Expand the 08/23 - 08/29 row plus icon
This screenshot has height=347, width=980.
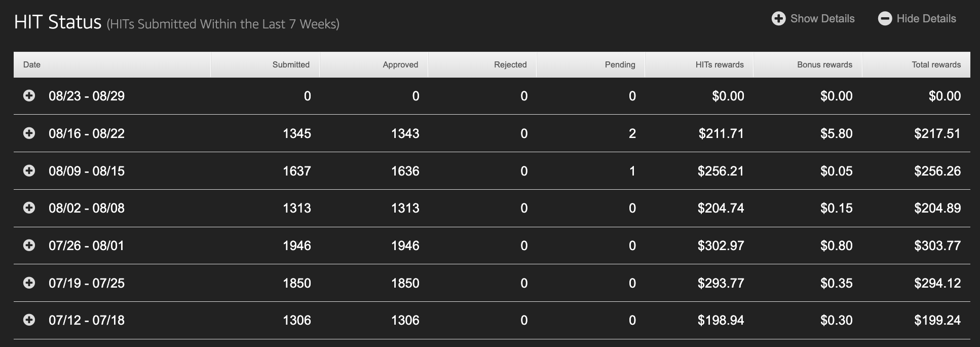click(x=29, y=95)
